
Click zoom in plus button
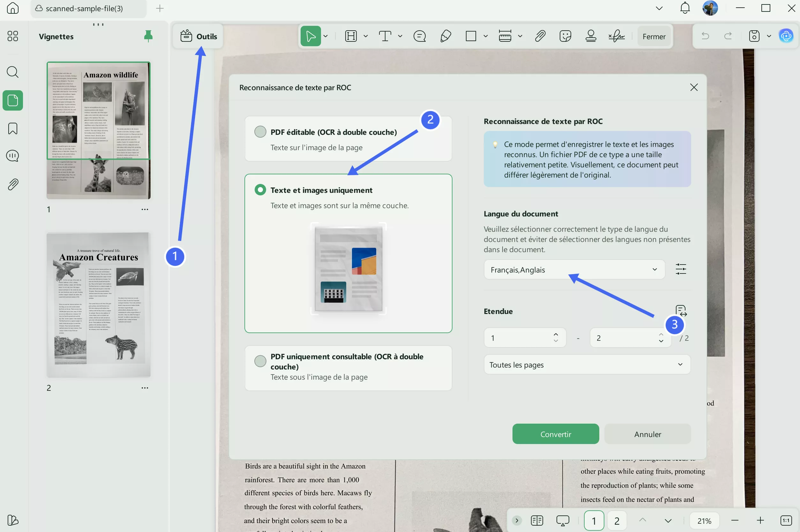(x=760, y=520)
